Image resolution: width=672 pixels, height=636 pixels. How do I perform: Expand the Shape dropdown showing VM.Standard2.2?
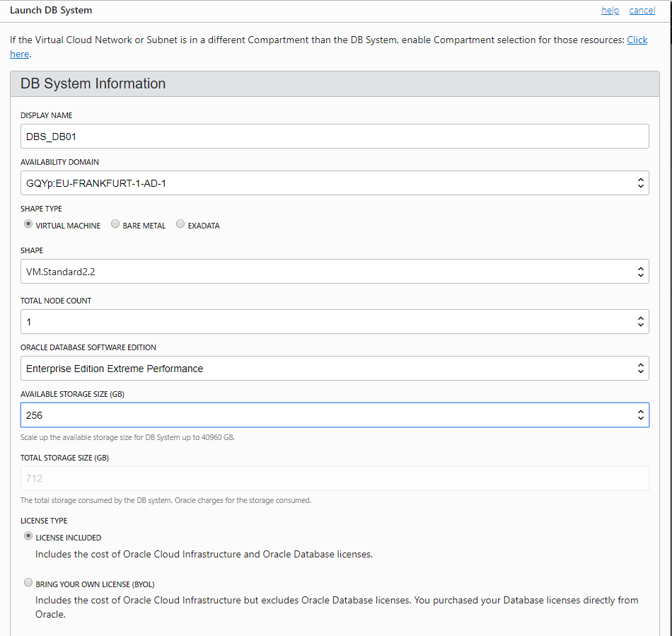pos(335,271)
